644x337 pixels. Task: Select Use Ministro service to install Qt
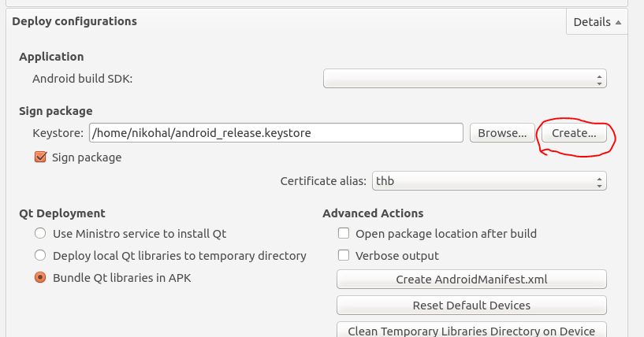[x=39, y=234]
